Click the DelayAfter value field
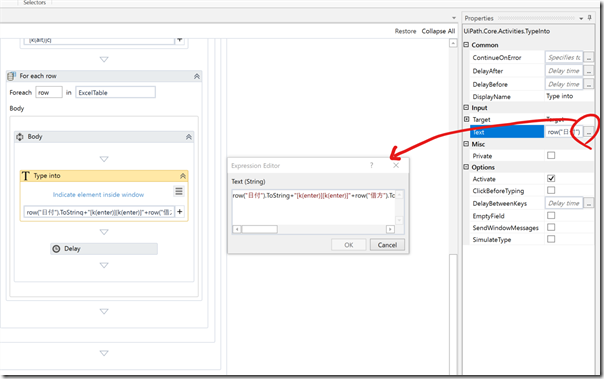 (564, 71)
